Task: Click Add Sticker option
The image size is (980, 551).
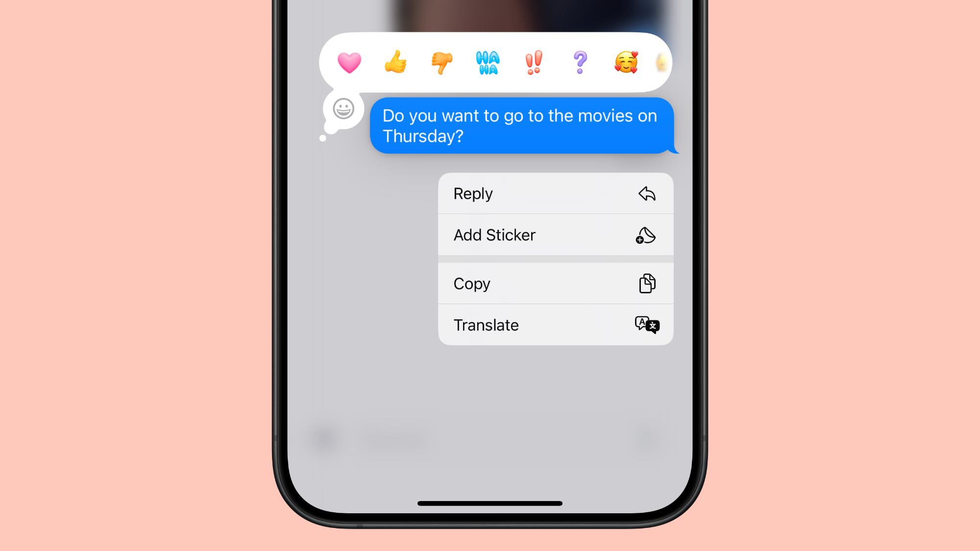Action: click(x=555, y=236)
